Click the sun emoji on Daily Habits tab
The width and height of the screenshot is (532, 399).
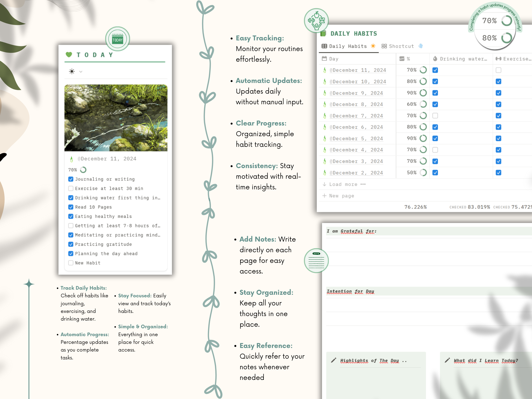(373, 46)
